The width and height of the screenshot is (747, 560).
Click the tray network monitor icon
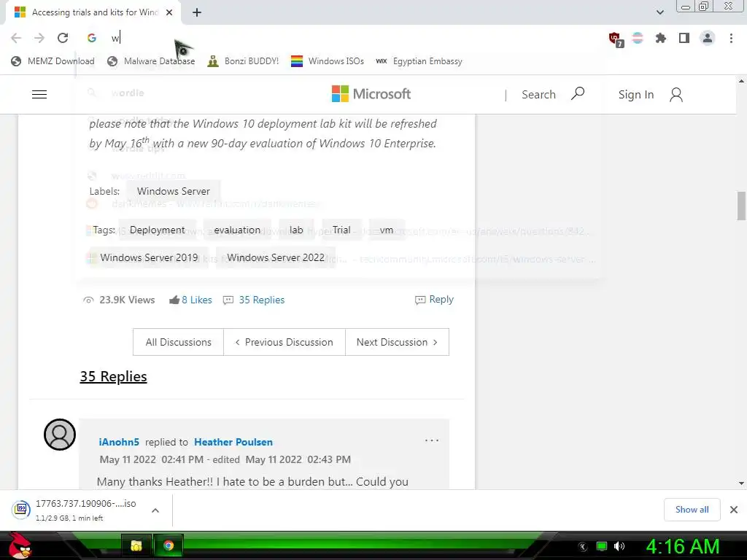point(602,546)
